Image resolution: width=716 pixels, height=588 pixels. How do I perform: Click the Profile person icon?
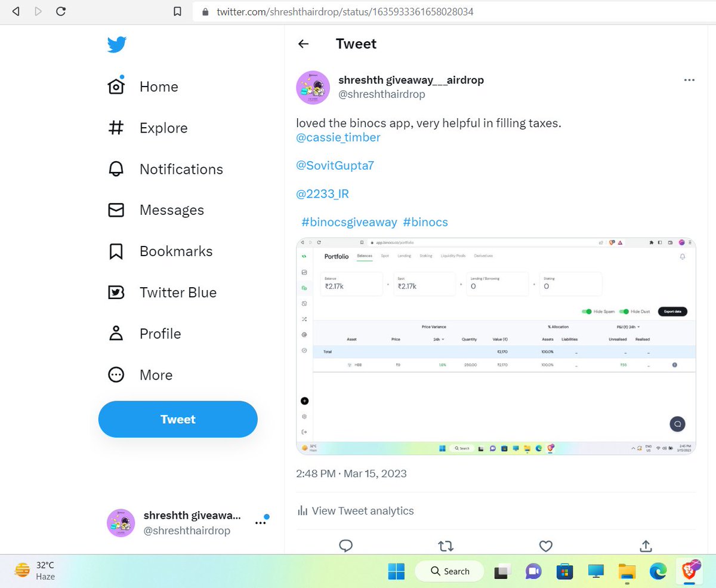pos(116,334)
